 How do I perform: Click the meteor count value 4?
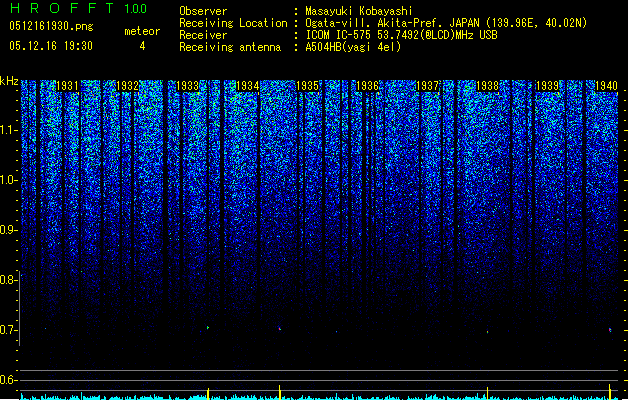point(142,46)
